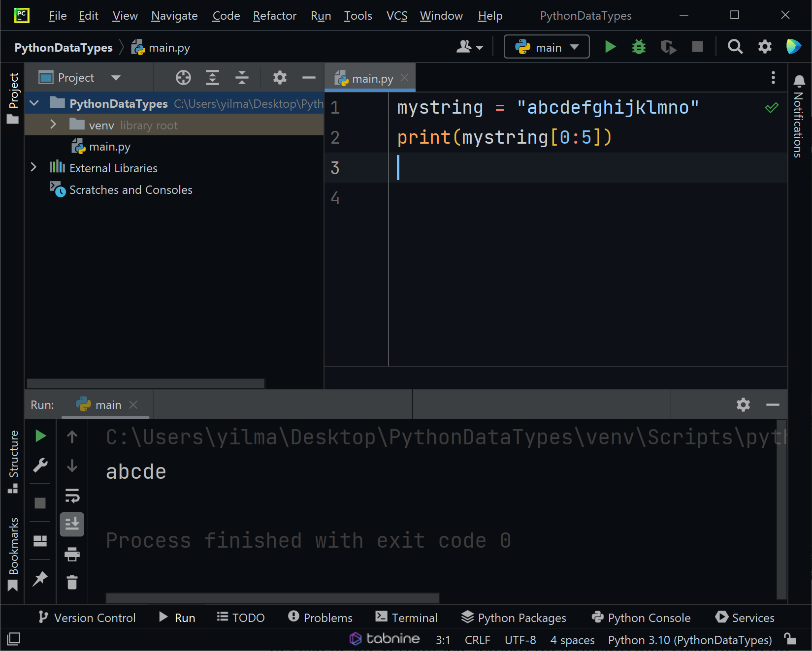Open the File menu
The height and width of the screenshot is (651, 812).
58,16
